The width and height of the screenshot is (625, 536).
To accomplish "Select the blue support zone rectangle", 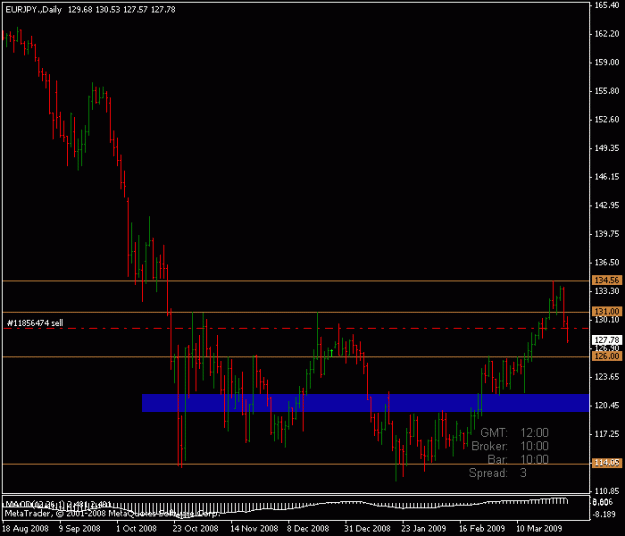I will (x=366, y=403).
